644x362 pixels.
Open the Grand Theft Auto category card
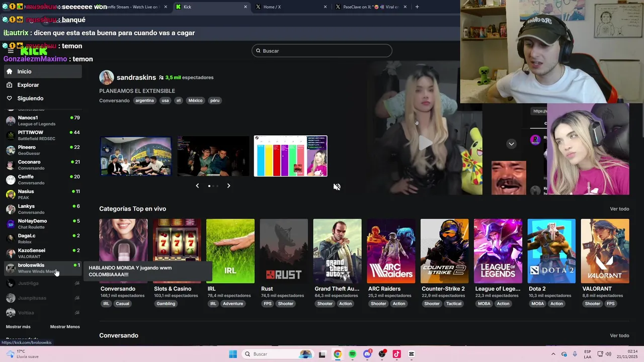[337, 251]
